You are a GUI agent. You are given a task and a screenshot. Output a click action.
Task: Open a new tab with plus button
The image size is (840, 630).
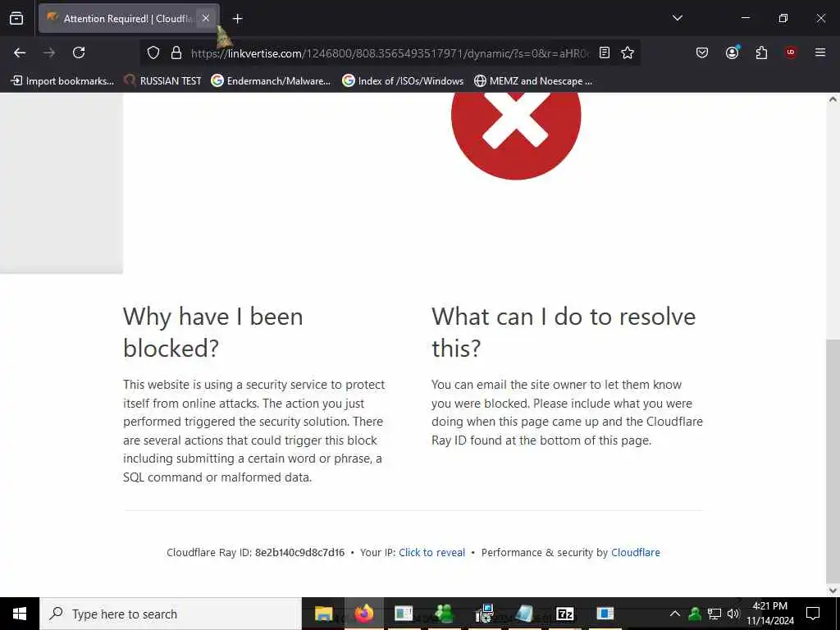click(x=237, y=19)
